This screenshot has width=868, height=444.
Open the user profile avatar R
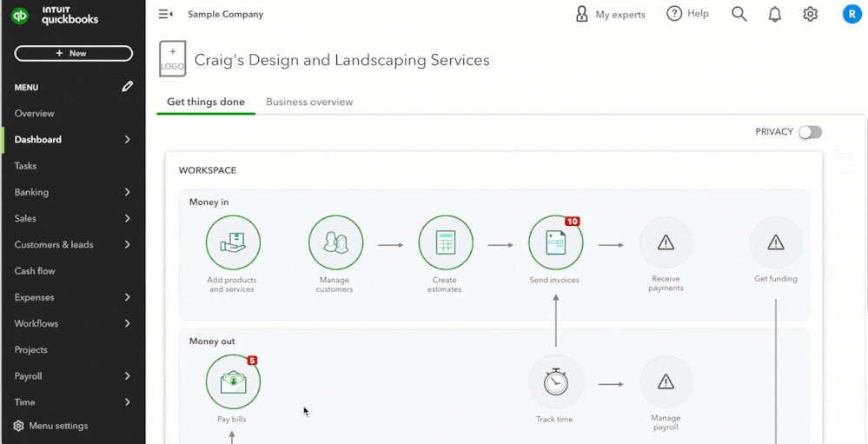point(852,15)
